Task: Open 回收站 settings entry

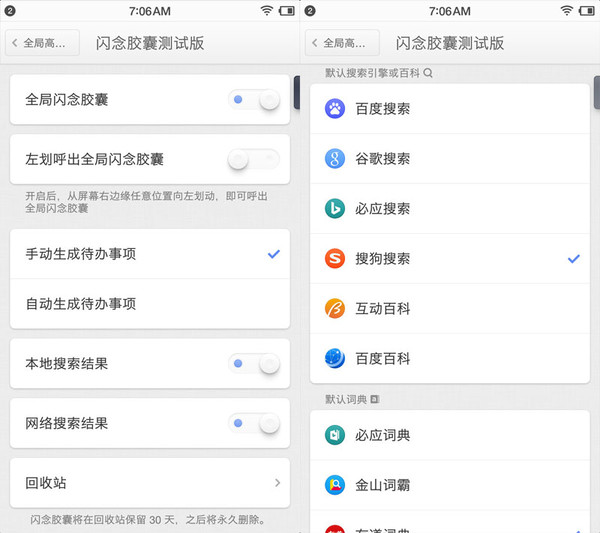Action: pos(150,483)
